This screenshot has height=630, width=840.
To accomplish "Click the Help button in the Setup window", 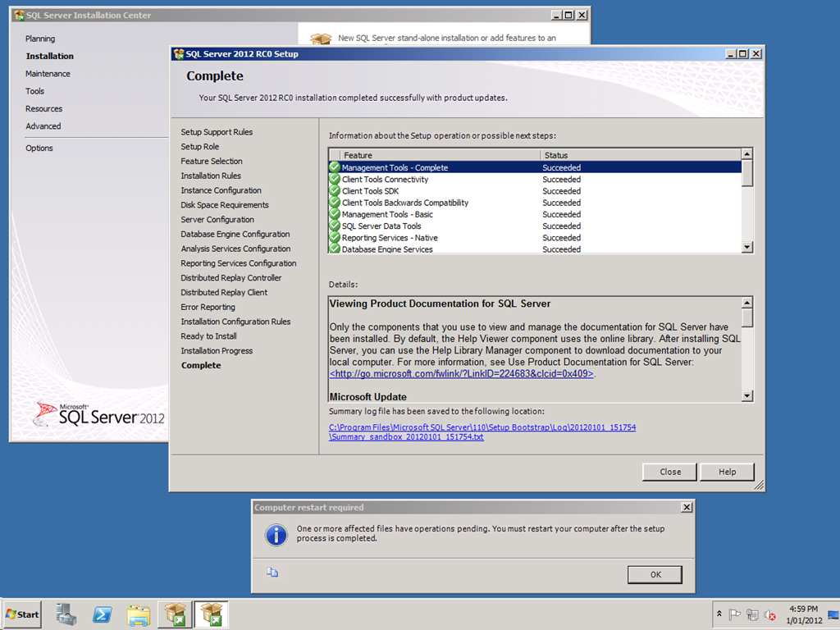I will coord(727,472).
